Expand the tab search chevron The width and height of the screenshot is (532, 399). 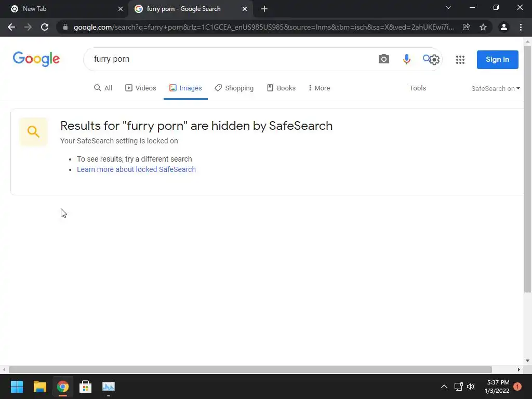coord(448,7)
